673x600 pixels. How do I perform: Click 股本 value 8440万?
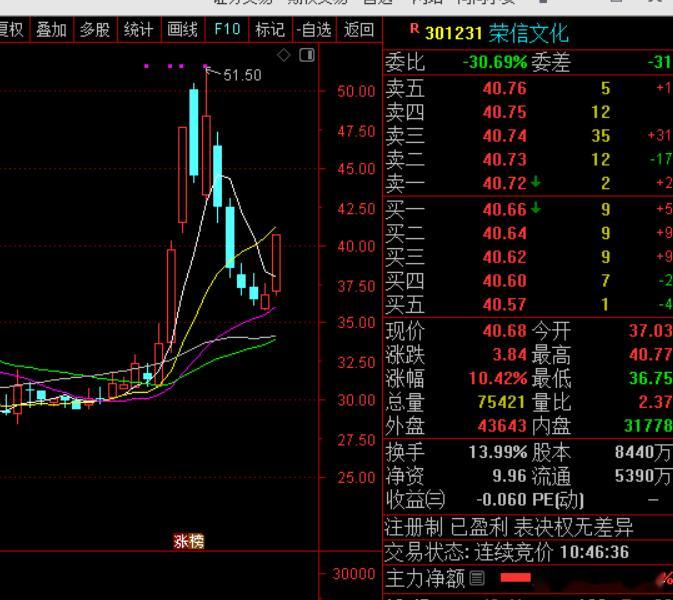pos(643,452)
